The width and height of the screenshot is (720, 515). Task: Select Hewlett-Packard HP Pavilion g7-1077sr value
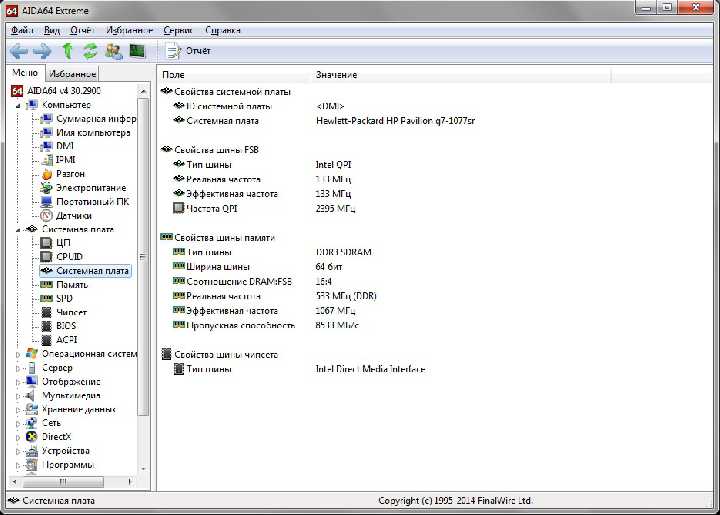point(395,121)
